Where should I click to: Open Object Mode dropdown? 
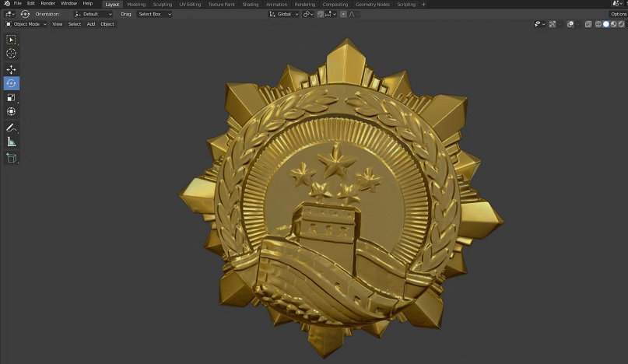tap(26, 24)
